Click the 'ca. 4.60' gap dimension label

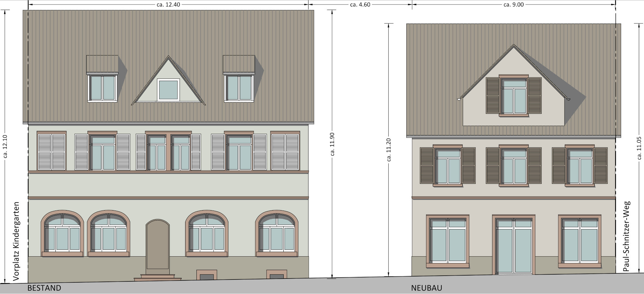pos(360,5)
